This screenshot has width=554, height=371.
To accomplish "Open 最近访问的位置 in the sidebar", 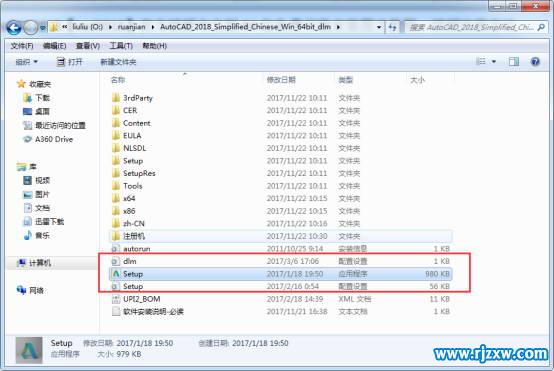I will tap(54, 125).
